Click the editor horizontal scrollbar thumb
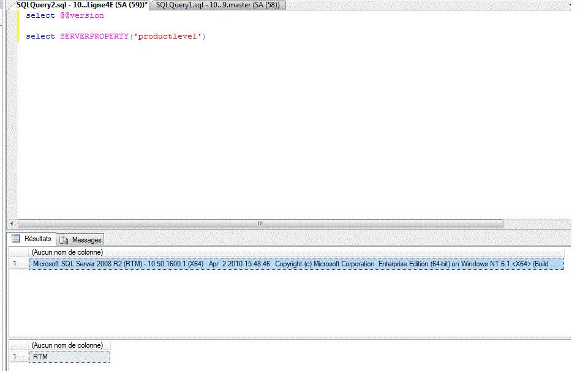This screenshot has height=371, width=588. pos(260,223)
